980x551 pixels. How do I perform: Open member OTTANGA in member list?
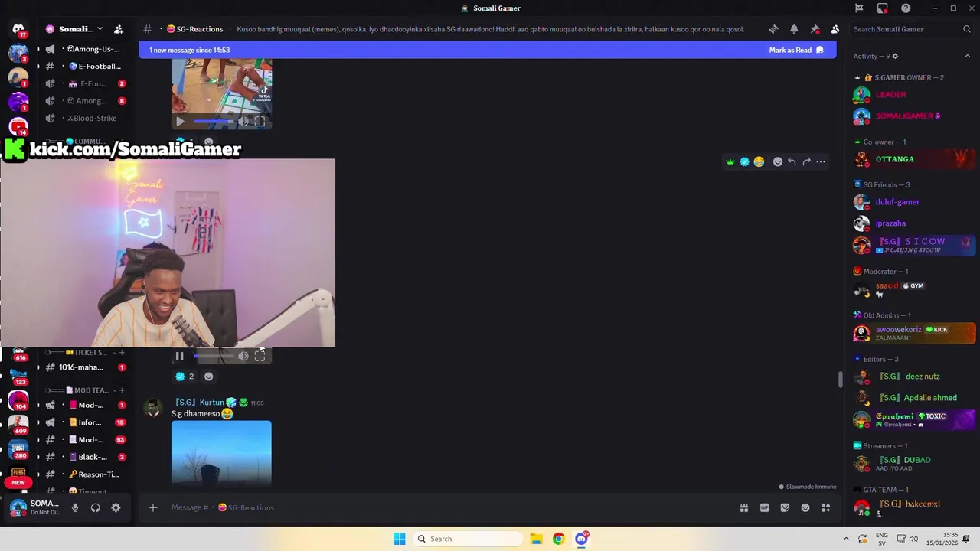910,159
